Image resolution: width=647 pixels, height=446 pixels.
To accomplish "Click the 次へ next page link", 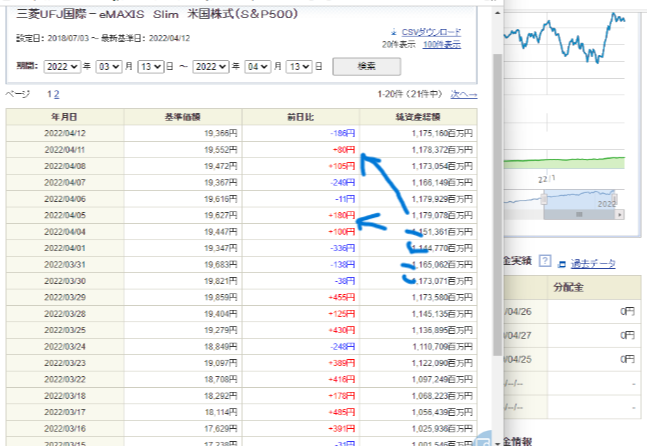I will [x=464, y=94].
